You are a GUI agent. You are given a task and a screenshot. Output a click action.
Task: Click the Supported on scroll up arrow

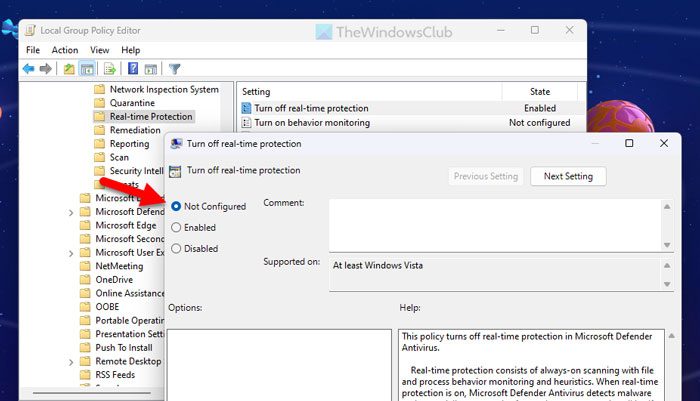667,265
